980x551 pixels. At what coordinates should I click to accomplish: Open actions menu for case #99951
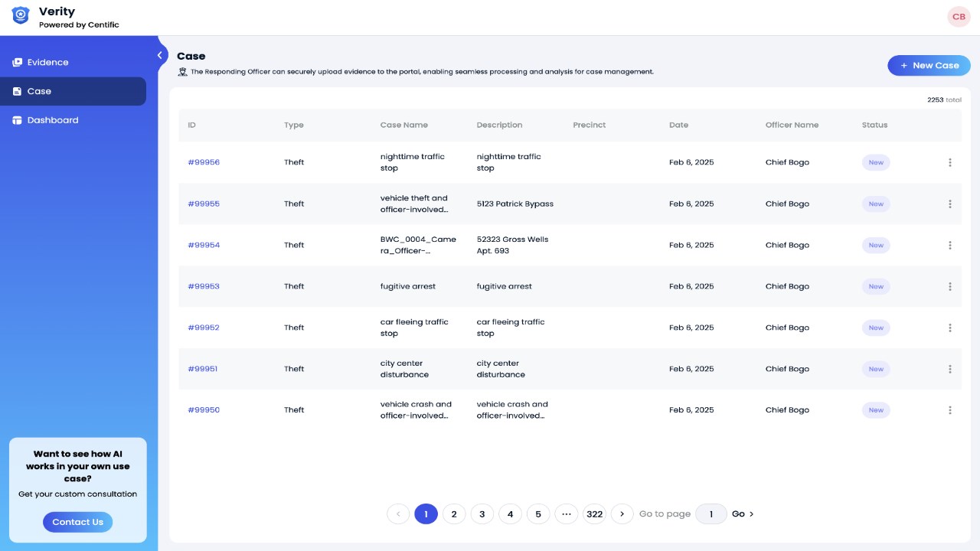[950, 369]
